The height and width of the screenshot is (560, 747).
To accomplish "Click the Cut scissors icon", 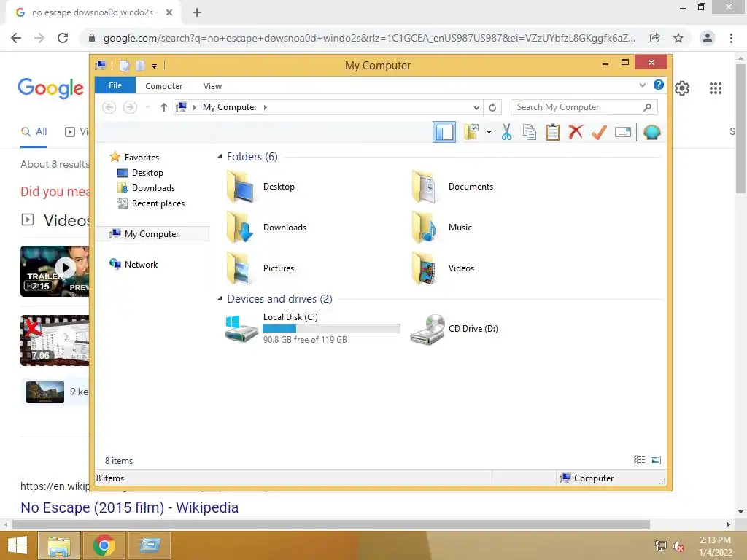I will 506,132.
